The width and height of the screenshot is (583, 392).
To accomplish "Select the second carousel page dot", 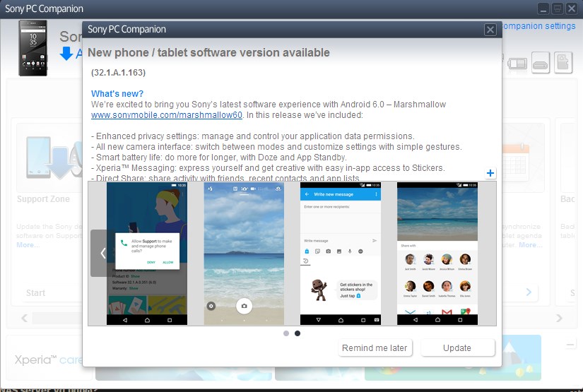I will click(298, 333).
